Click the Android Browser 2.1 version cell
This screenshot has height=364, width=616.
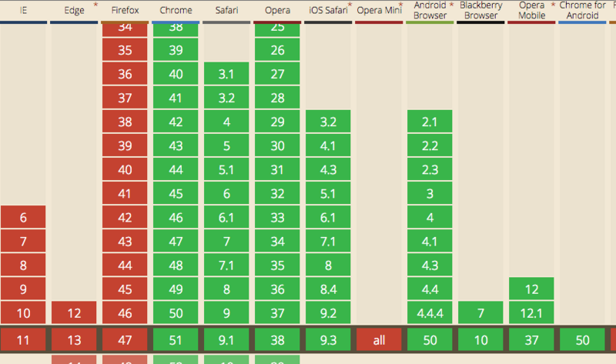click(x=430, y=122)
